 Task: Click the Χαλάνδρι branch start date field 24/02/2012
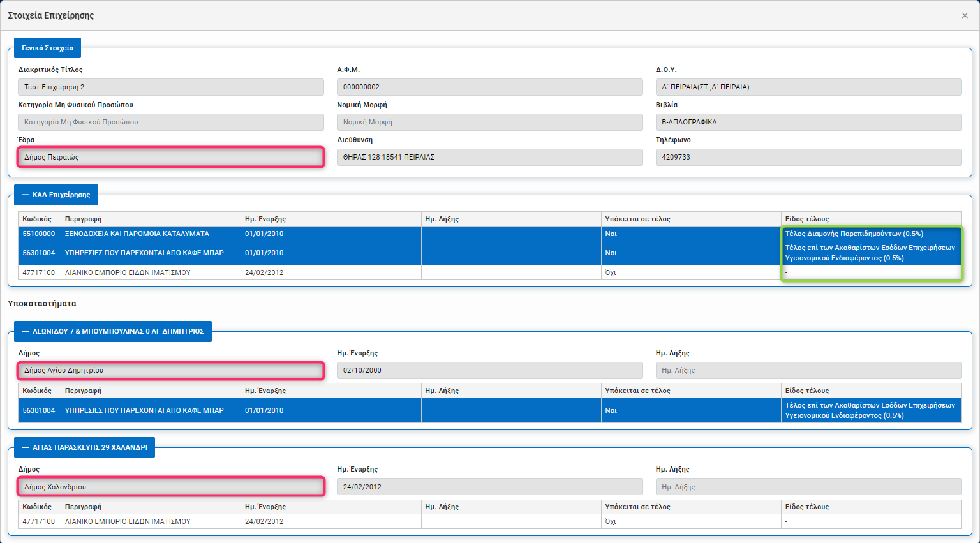click(490, 487)
